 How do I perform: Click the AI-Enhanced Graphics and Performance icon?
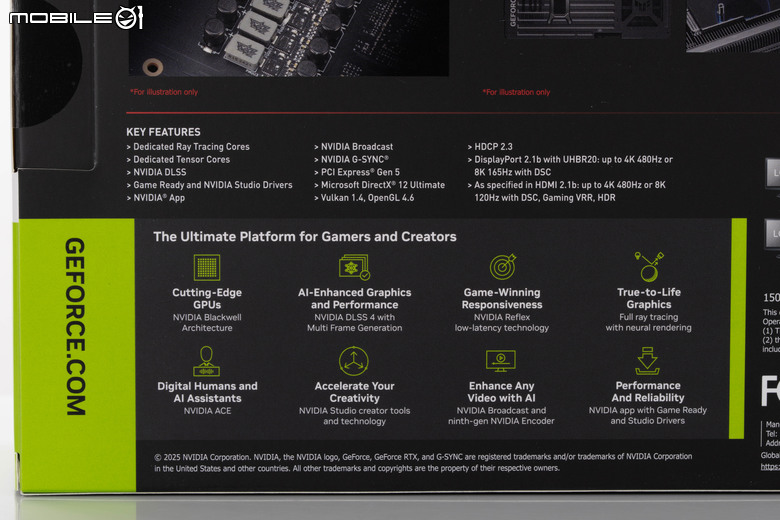point(354,267)
